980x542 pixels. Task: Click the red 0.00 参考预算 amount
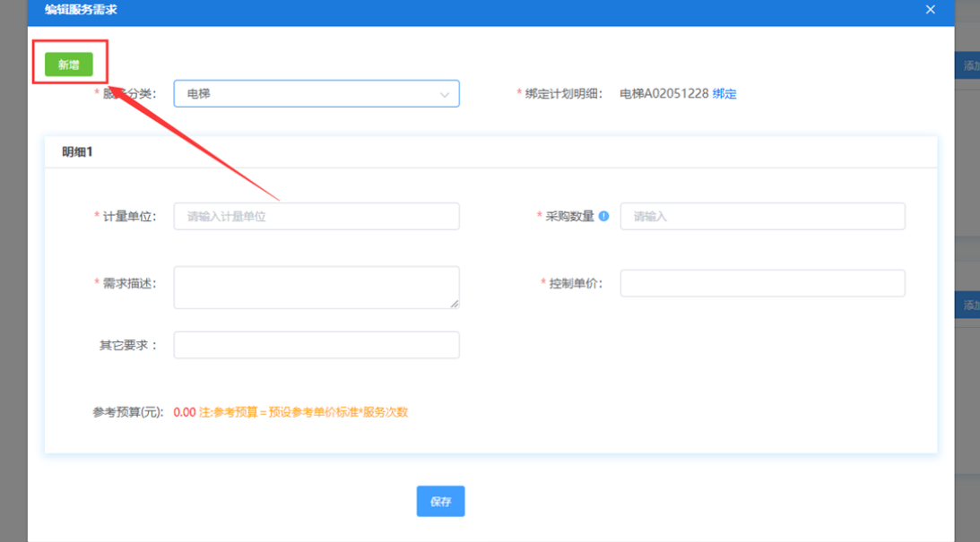click(x=184, y=412)
